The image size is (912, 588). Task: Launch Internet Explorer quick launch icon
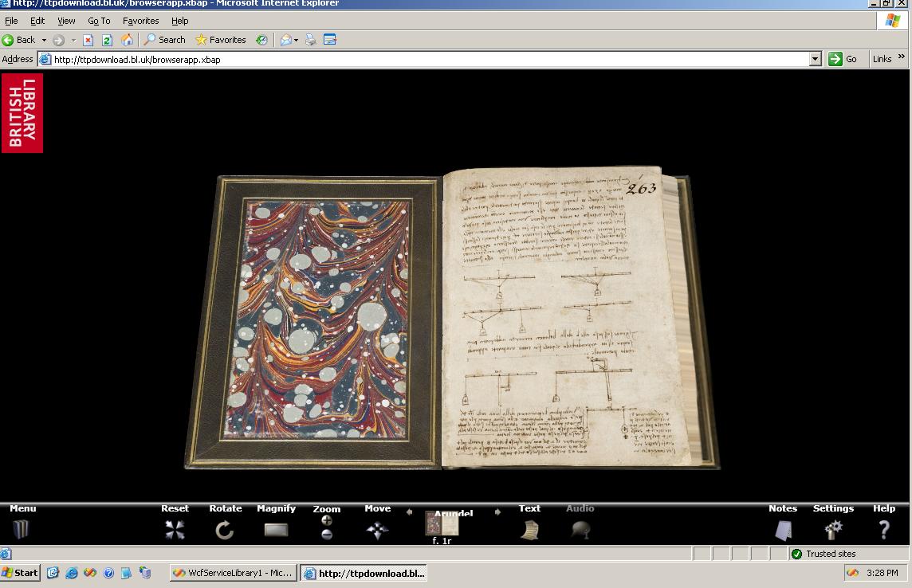coord(72,573)
